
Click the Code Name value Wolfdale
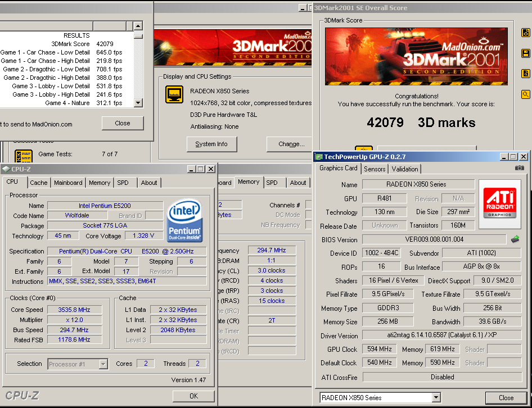tap(78, 215)
